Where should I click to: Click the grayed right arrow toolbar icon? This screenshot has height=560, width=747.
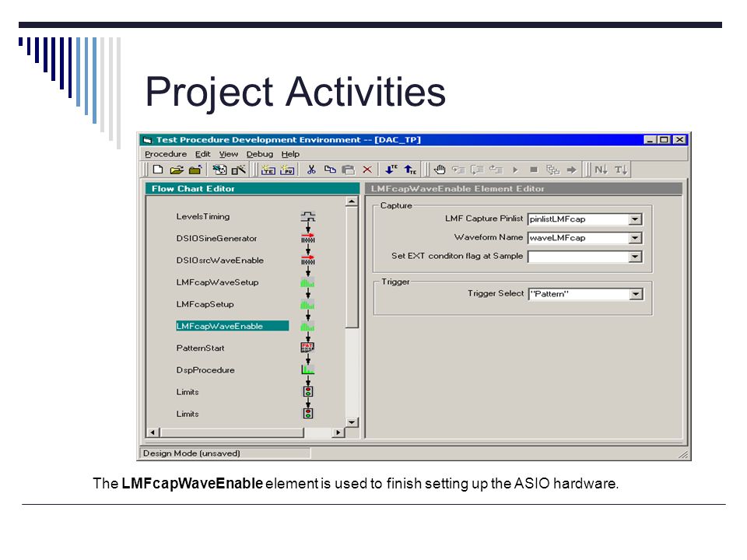[572, 170]
